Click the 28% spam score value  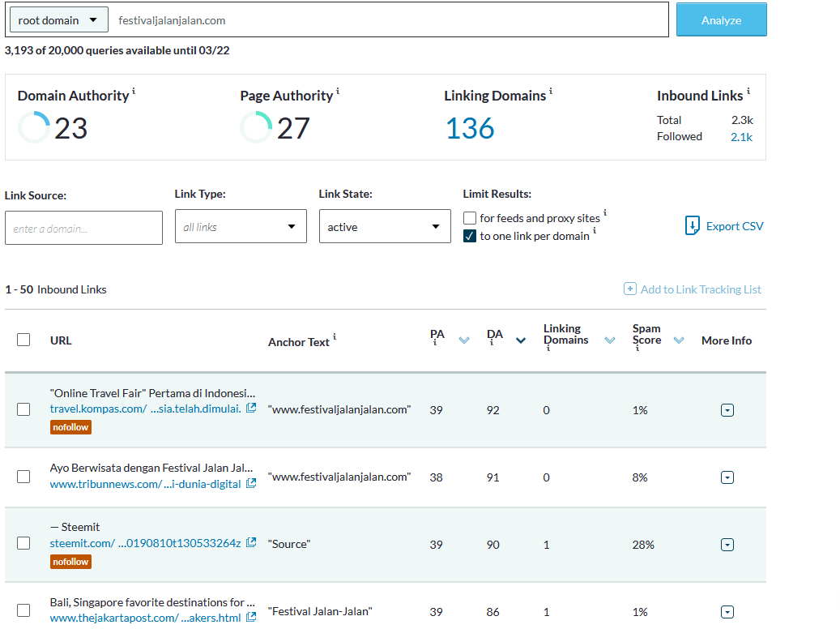point(643,545)
